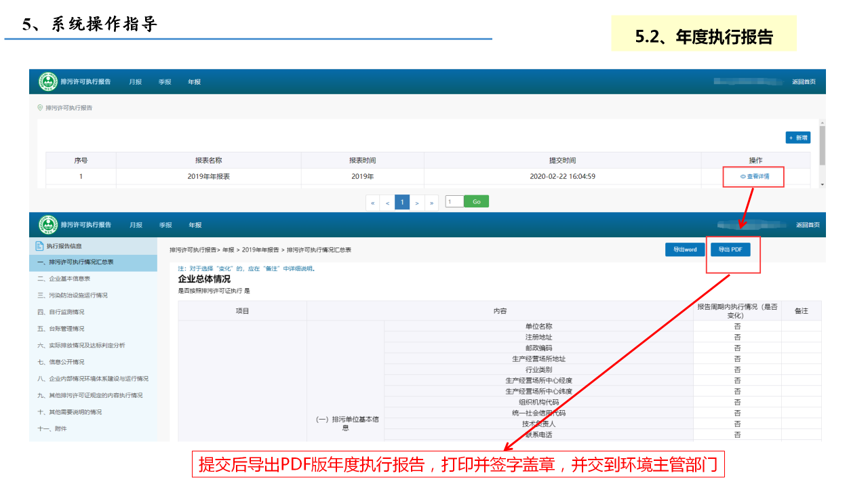Go to first page with « arrow

[372, 203]
